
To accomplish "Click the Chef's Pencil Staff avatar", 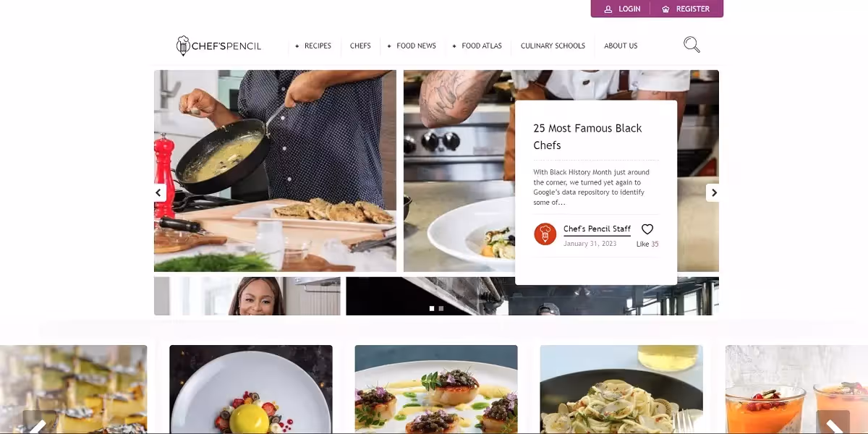I will click(545, 234).
